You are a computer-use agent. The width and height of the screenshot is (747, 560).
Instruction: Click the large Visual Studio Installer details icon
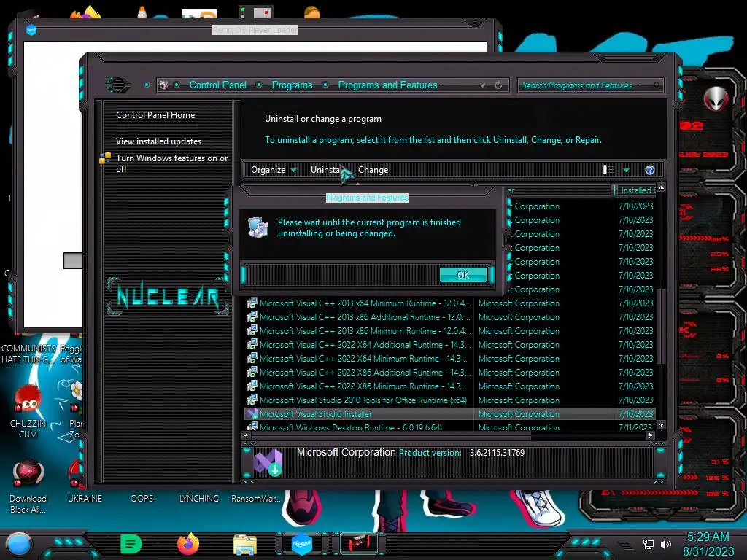click(x=268, y=462)
